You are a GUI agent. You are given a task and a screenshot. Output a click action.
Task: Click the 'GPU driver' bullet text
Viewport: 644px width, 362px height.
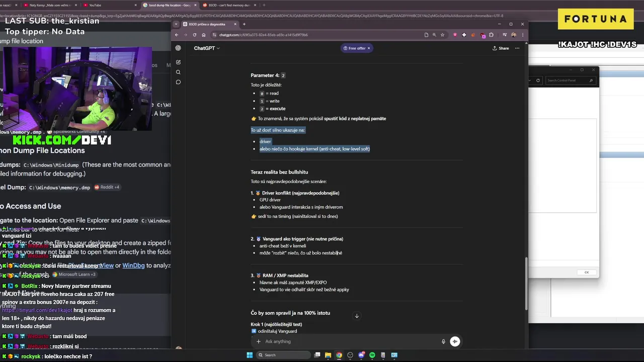click(270, 200)
